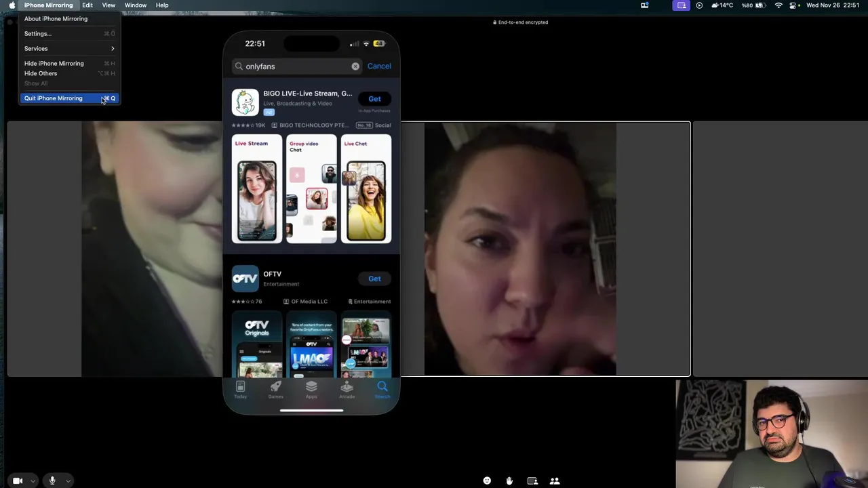View the OFTV Originals screenshot
Screen dimensions: 868x488
257,344
